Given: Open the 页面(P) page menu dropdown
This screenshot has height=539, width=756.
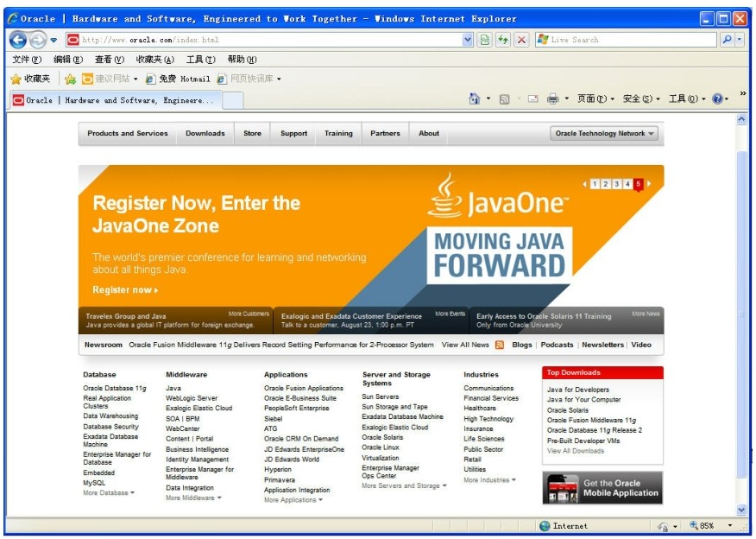Looking at the screenshot, I should [x=596, y=99].
